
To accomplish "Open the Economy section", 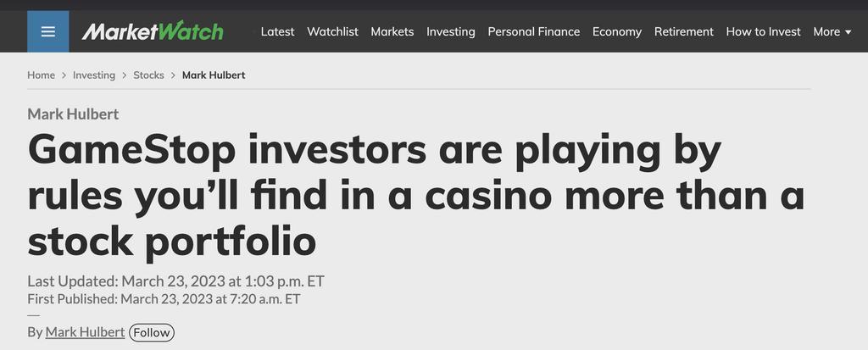I will pyautogui.click(x=617, y=31).
